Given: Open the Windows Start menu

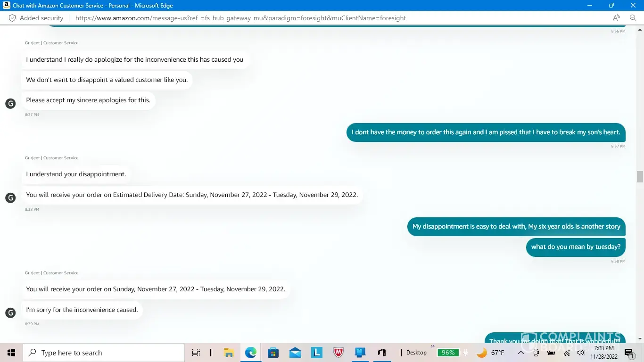Looking at the screenshot, I should click(11, 353).
